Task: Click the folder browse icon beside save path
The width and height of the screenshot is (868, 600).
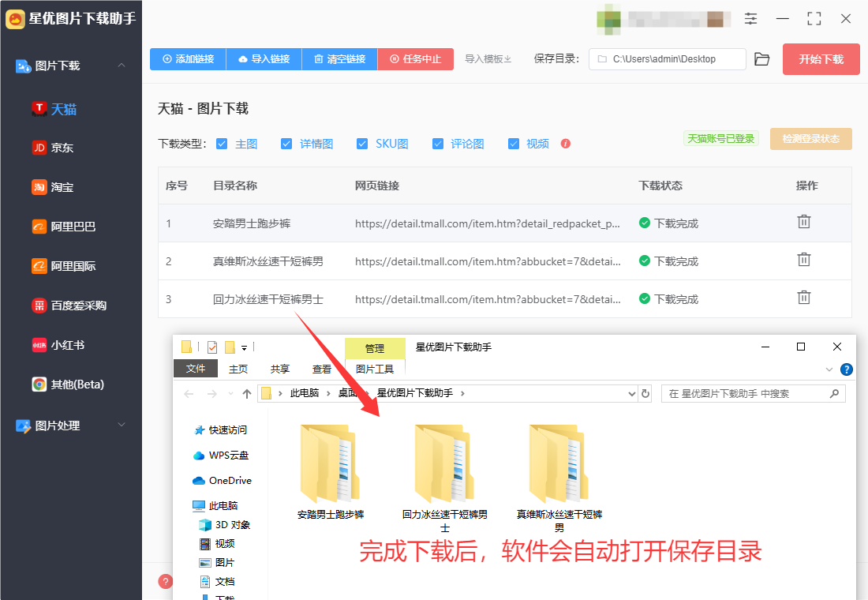Action: tap(762, 59)
